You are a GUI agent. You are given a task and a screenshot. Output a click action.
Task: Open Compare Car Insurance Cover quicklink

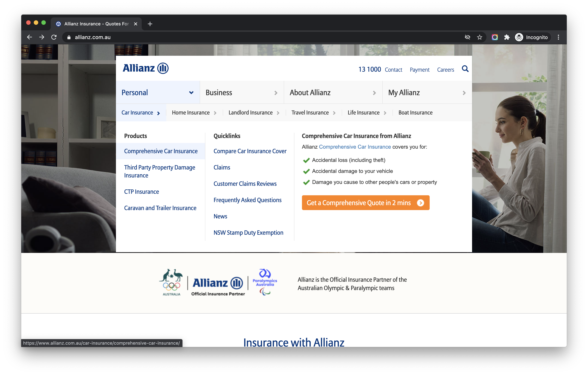click(250, 151)
